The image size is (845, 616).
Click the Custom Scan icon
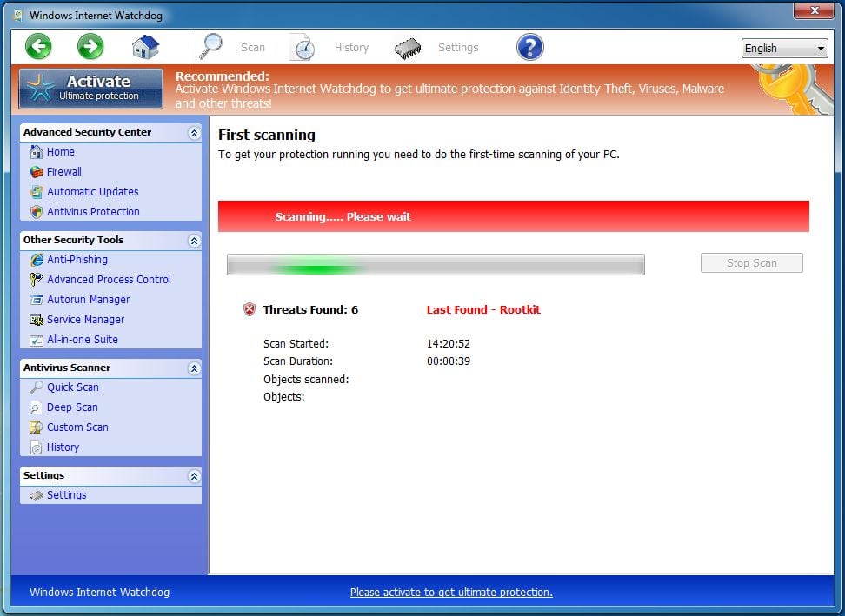pyautogui.click(x=37, y=427)
